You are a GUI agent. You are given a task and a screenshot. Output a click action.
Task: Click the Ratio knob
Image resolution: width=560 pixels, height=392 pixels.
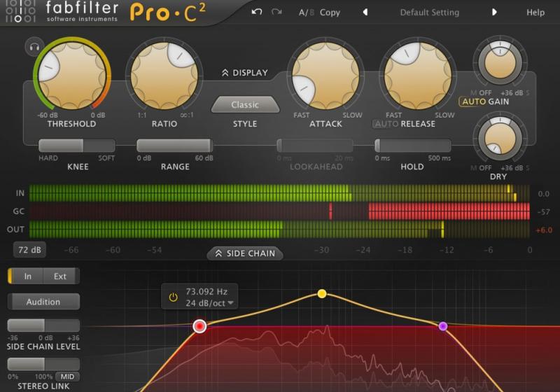tap(164, 76)
